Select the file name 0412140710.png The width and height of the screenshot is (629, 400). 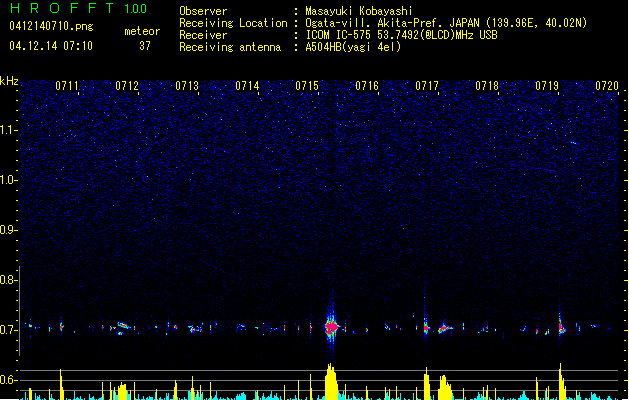(51, 26)
